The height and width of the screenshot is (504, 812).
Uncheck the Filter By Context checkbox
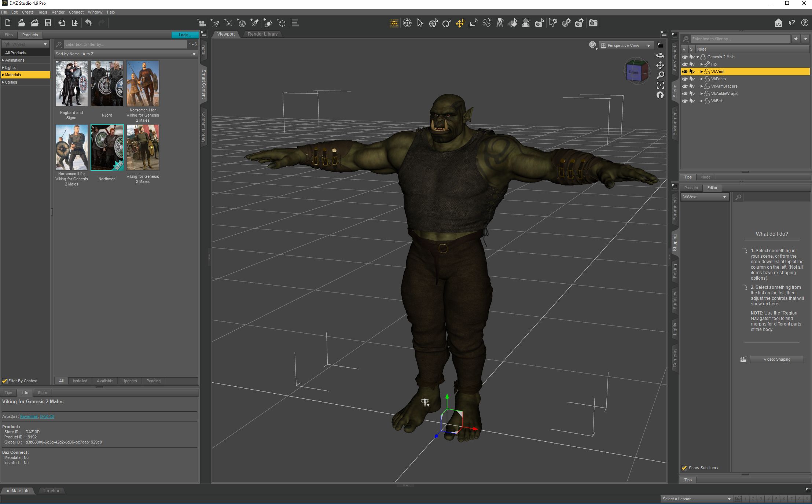pyautogui.click(x=5, y=381)
